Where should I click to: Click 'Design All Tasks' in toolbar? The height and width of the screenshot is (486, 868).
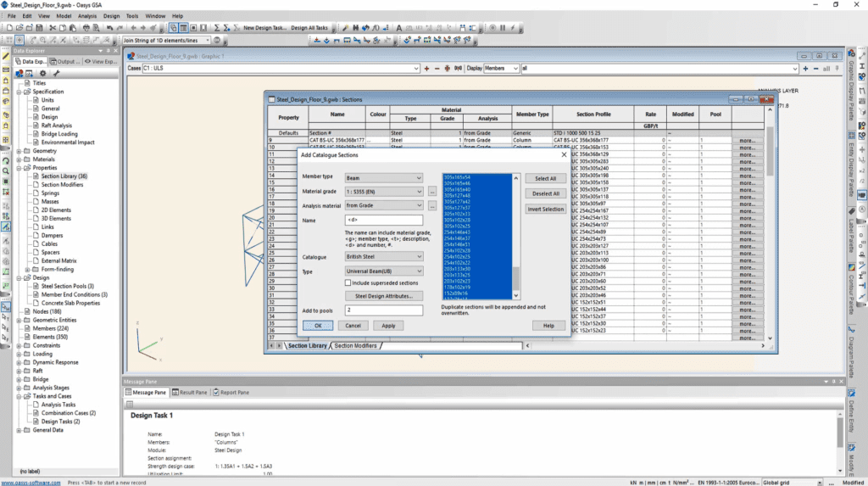click(x=309, y=28)
